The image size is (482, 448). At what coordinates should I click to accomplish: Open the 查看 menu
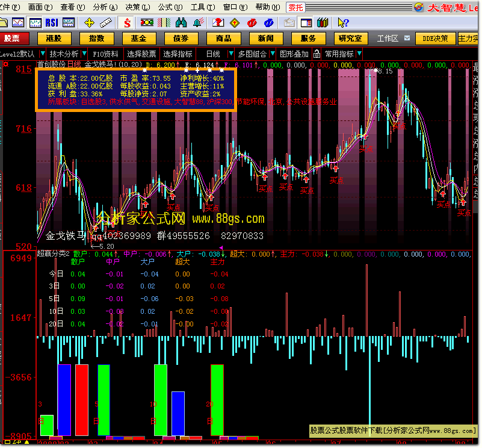pyautogui.click(x=73, y=7)
